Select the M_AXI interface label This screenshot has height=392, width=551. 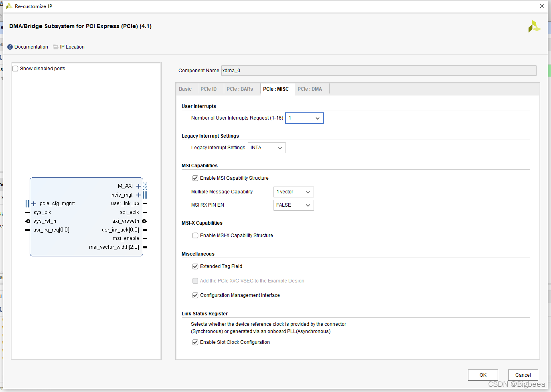pos(125,186)
